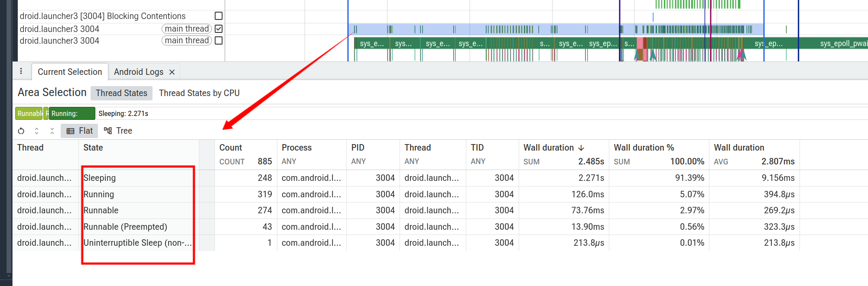
Task: Open the Thread States by CPU tab
Action: pyautogui.click(x=199, y=93)
